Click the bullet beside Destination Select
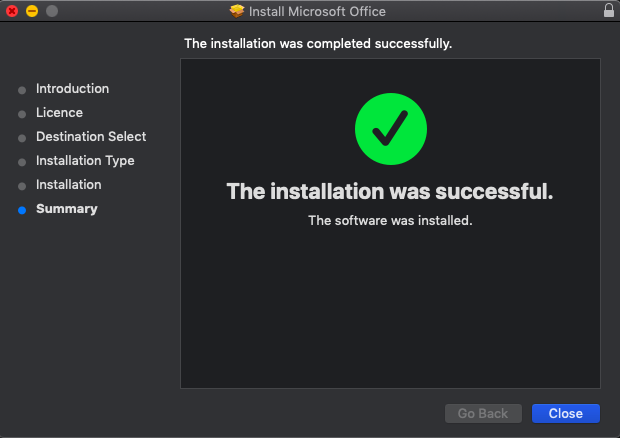 pos(22,138)
